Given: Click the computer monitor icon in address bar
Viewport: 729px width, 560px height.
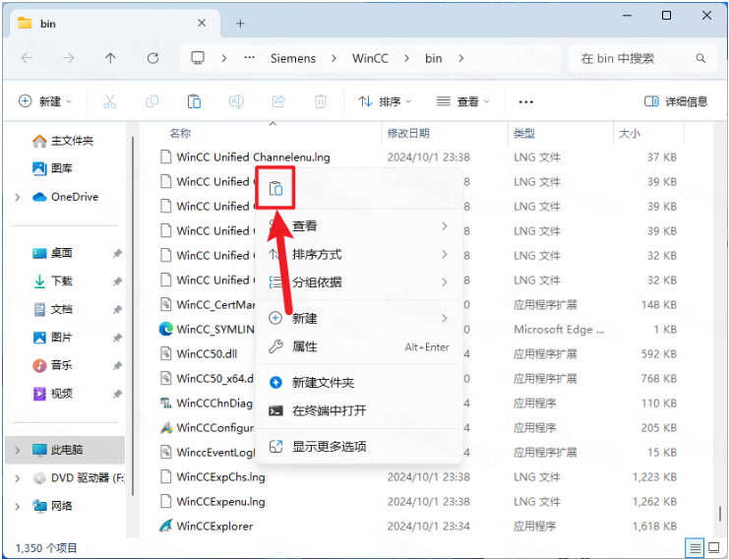Looking at the screenshot, I should point(198,58).
